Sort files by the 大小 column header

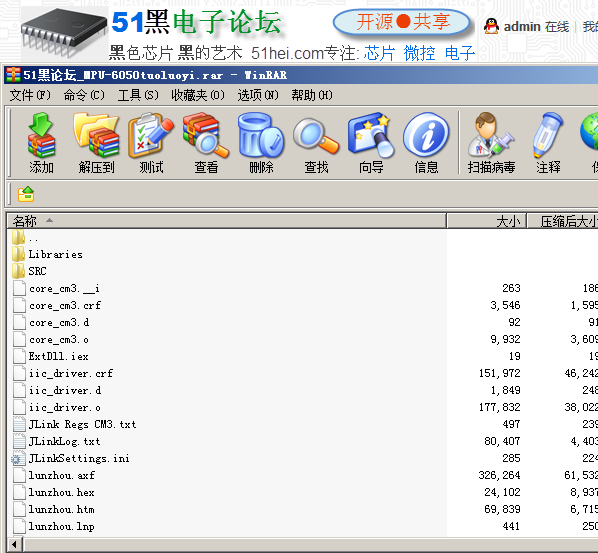tap(487, 221)
